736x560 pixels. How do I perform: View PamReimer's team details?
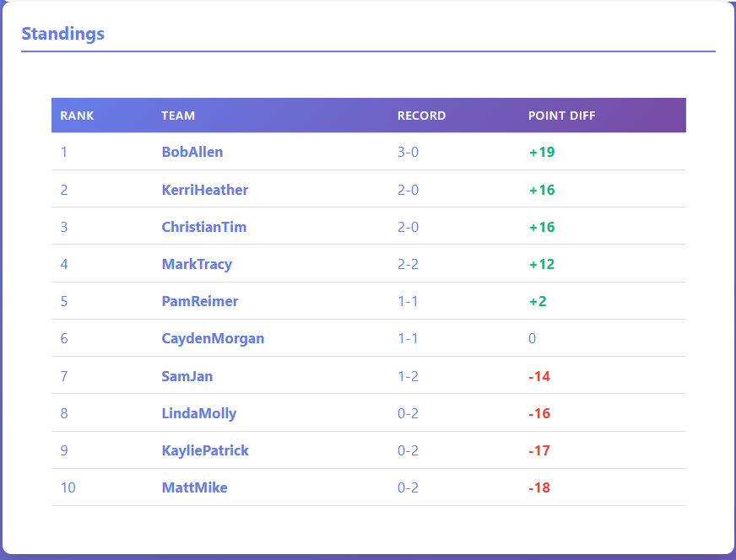200,301
